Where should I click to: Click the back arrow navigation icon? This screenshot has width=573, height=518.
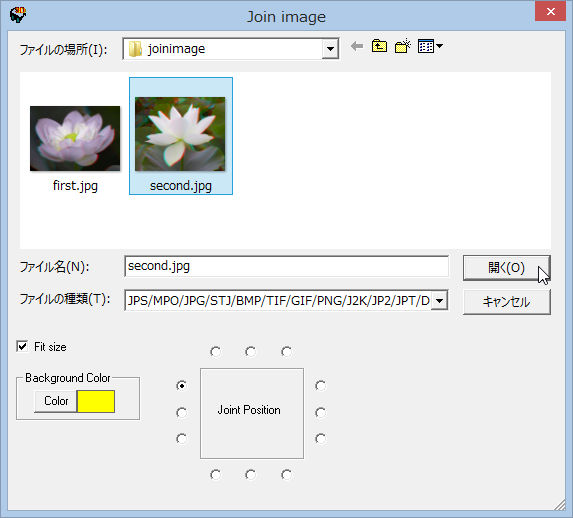coord(357,46)
